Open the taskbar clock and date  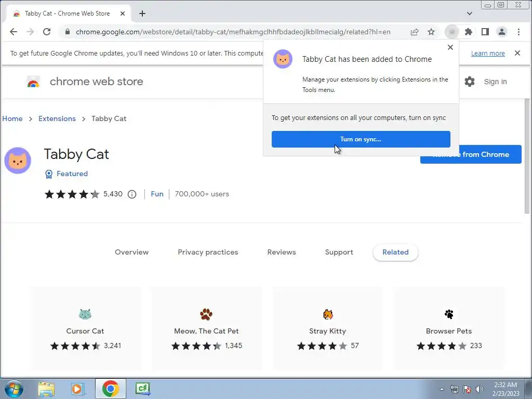pyautogui.click(x=506, y=389)
